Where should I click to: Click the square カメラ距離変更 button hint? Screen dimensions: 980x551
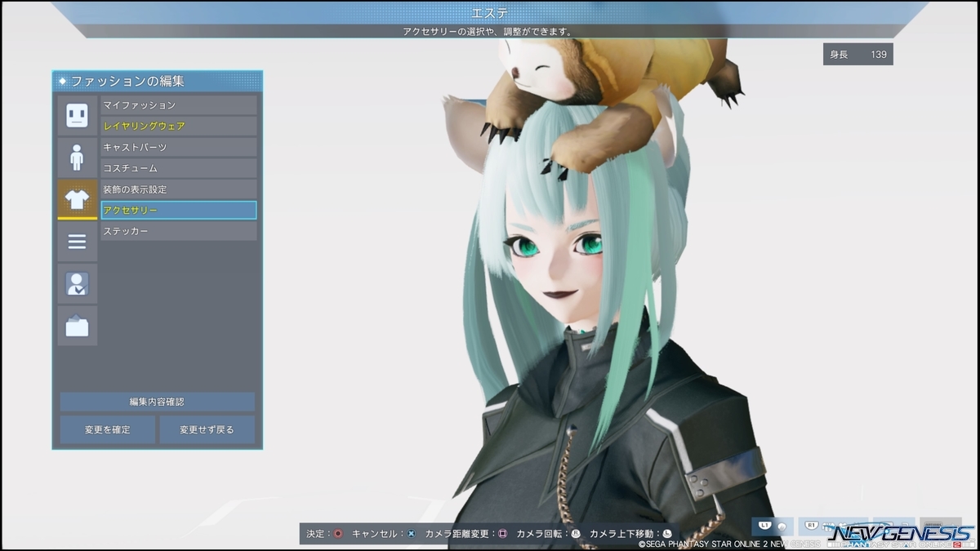click(x=502, y=534)
